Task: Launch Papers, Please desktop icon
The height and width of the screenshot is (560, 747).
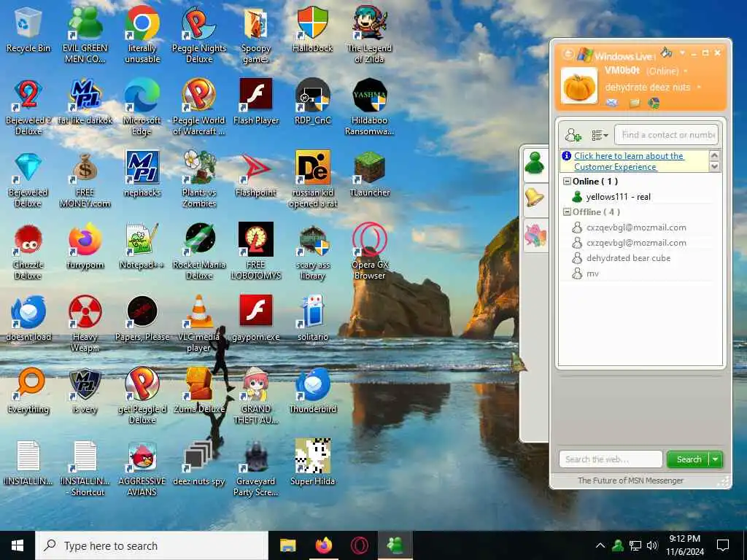Action: coord(142,318)
